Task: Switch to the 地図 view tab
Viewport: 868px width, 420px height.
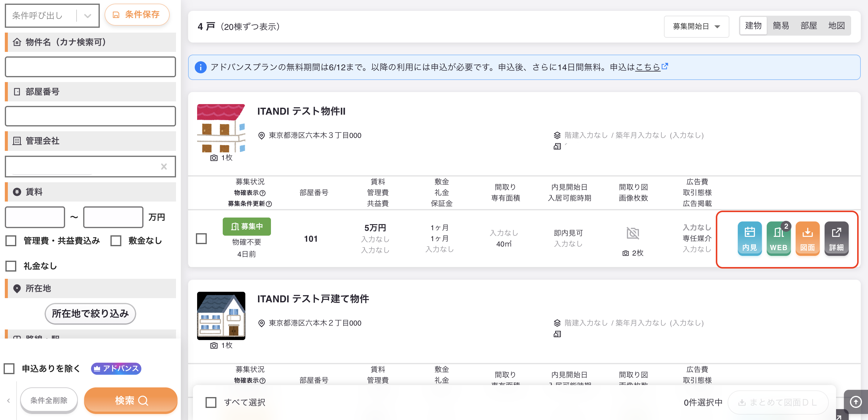Action: (836, 26)
